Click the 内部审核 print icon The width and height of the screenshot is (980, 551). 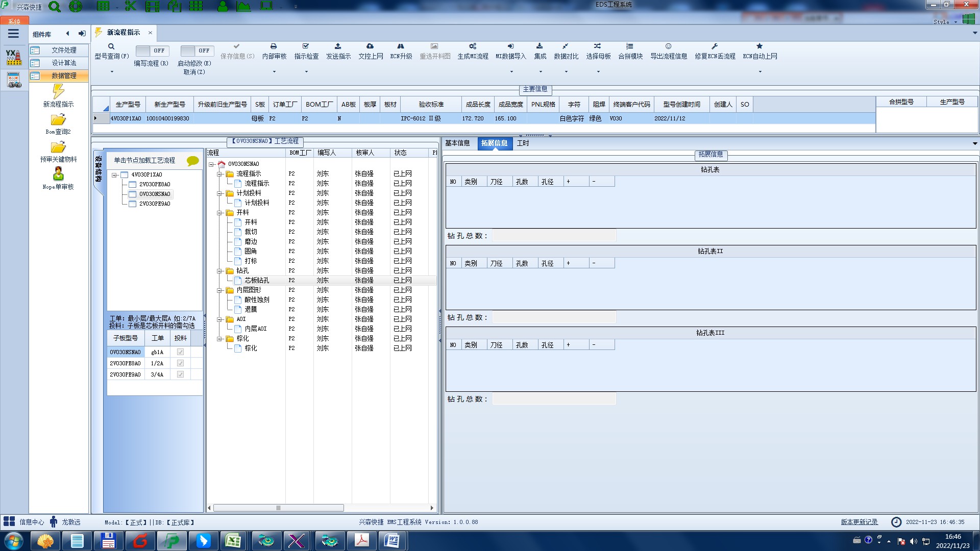(x=274, y=46)
